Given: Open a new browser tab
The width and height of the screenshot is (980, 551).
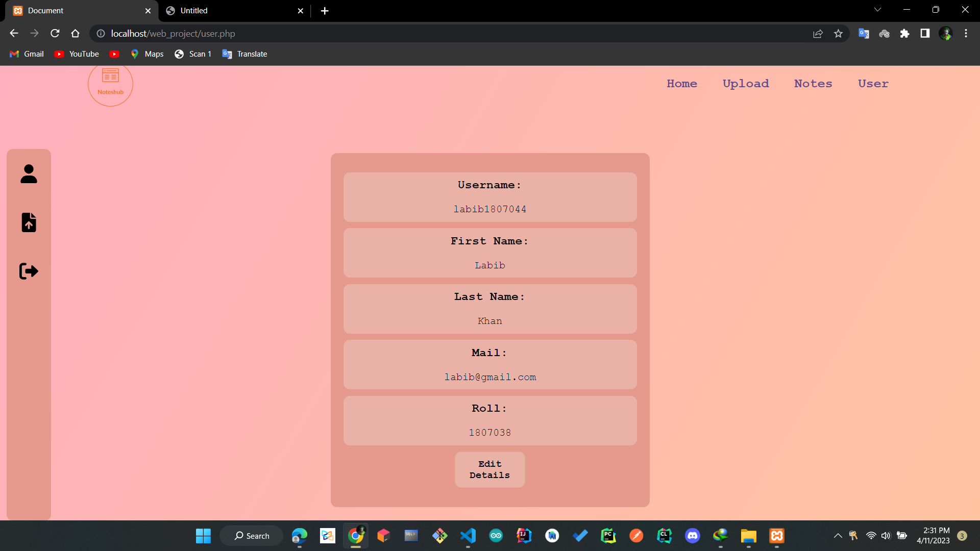Looking at the screenshot, I should 325,11.
